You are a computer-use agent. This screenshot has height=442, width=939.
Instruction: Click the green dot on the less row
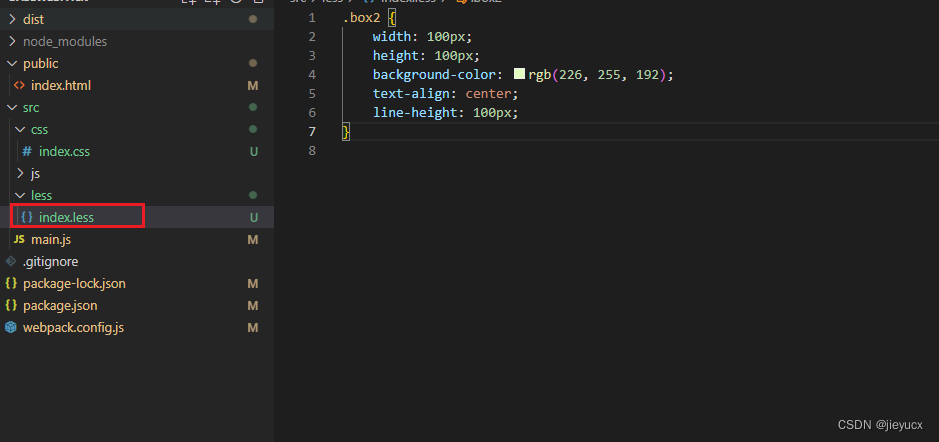pos(253,195)
